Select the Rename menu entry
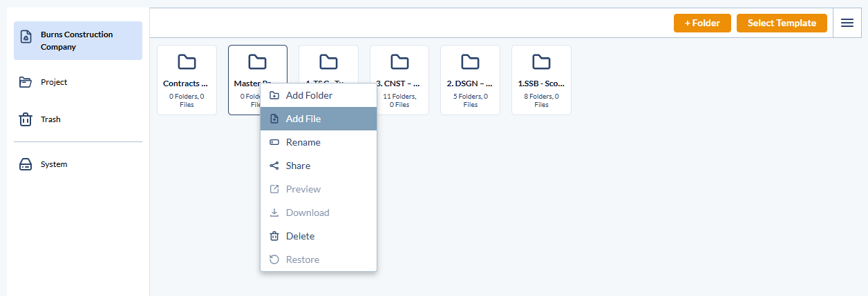This screenshot has height=296, width=868. pos(303,142)
